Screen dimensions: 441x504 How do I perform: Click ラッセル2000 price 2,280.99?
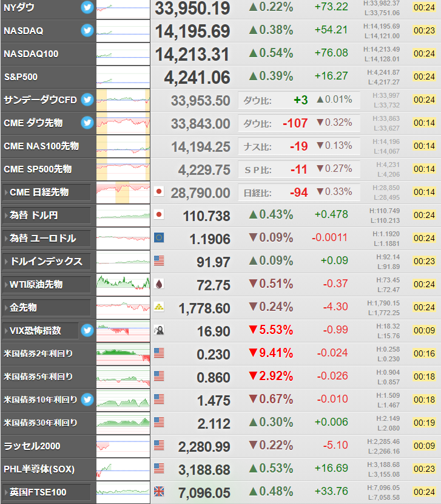(x=204, y=447)
